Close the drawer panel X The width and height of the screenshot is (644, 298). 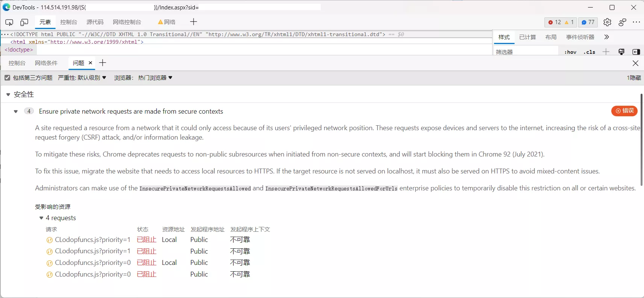coord(635,63)
